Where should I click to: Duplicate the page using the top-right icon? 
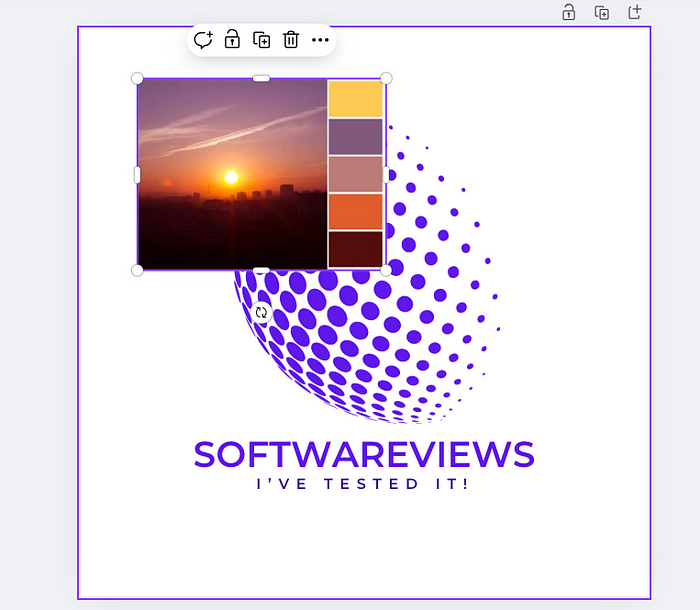click(601, 13)
